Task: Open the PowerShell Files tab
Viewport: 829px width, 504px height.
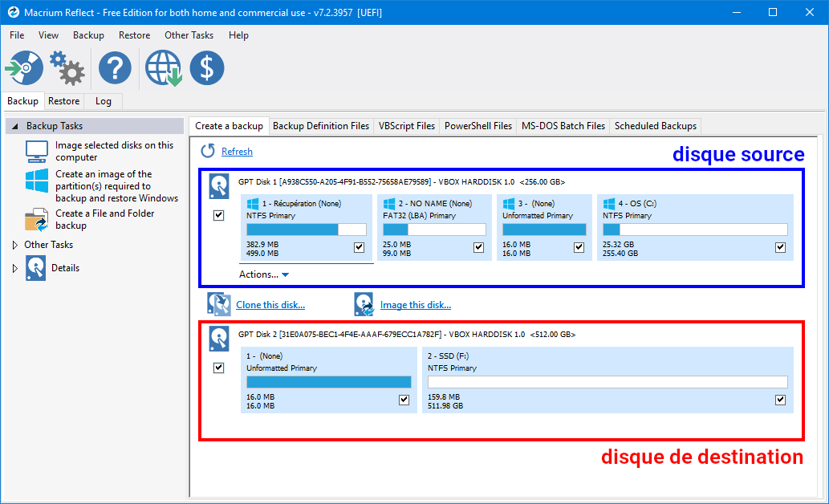Action: tap(478, 126)
